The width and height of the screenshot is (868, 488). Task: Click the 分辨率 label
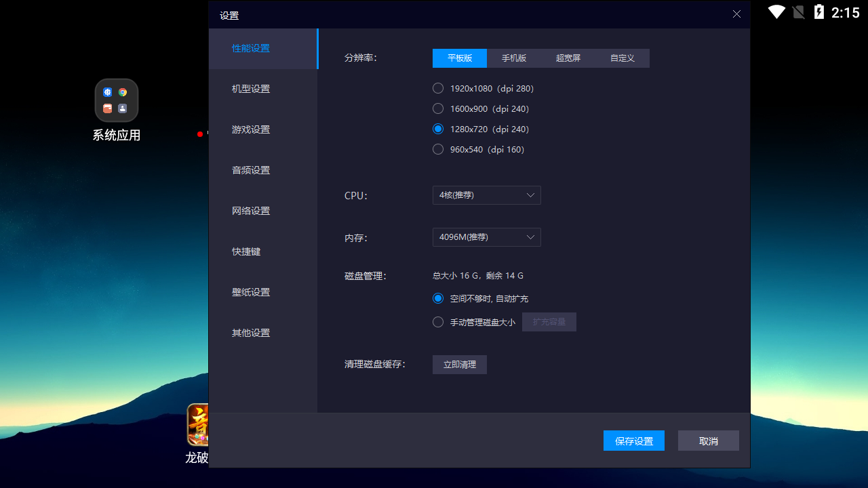coord(361,58)
